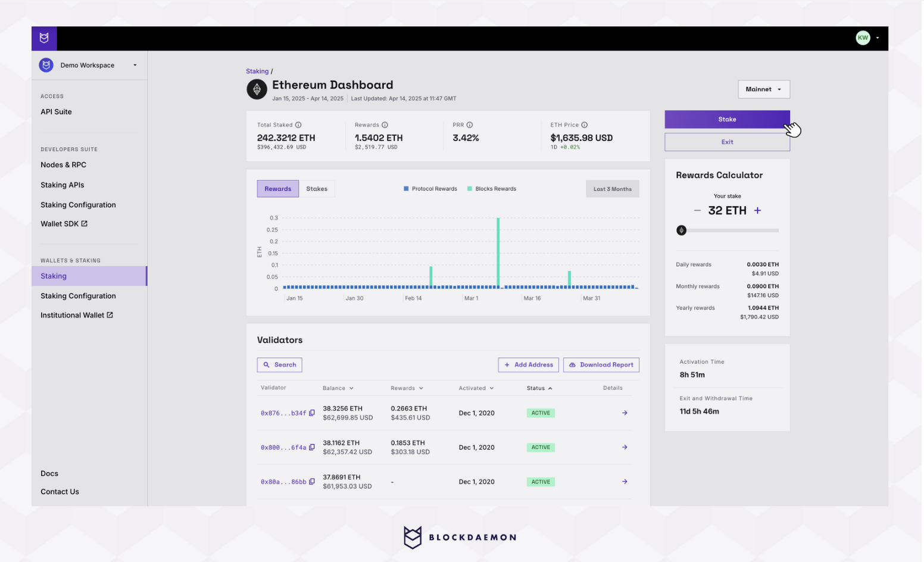The width and height of the screenshot is (924, 562).
Task: Click the purple Stake button
Action: (727, 119)
